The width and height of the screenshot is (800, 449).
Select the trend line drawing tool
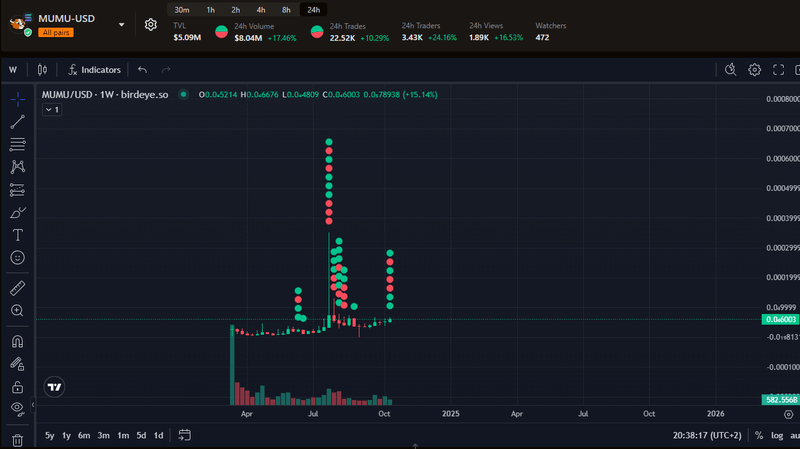point(17,122)
